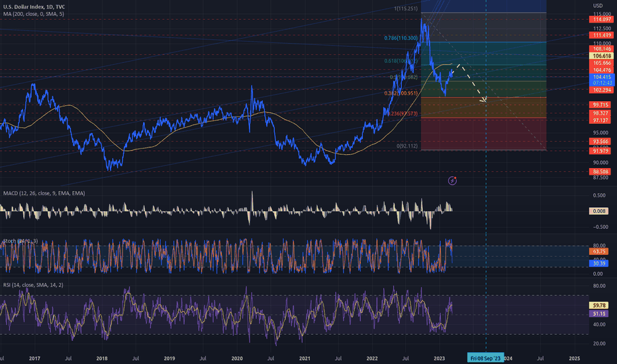The width and height of the screenshot is (617, 364).
Task: Click the 95.000 price scale label
Action: pyautogui.click(x=602, y=132)
